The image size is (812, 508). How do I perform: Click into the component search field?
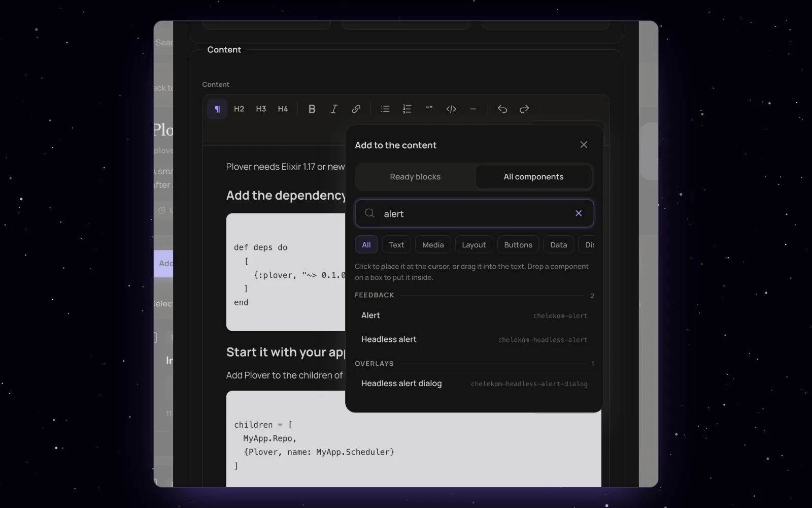(475, 213)
